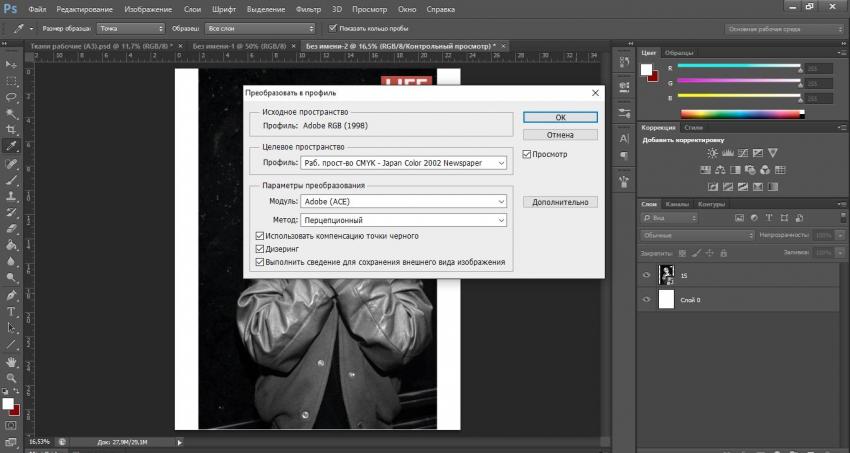Image resolution: width=850 pixels, height=453 pixels.
Task: Uncheck the Просмотр checkbox
Action: (527, 154)
